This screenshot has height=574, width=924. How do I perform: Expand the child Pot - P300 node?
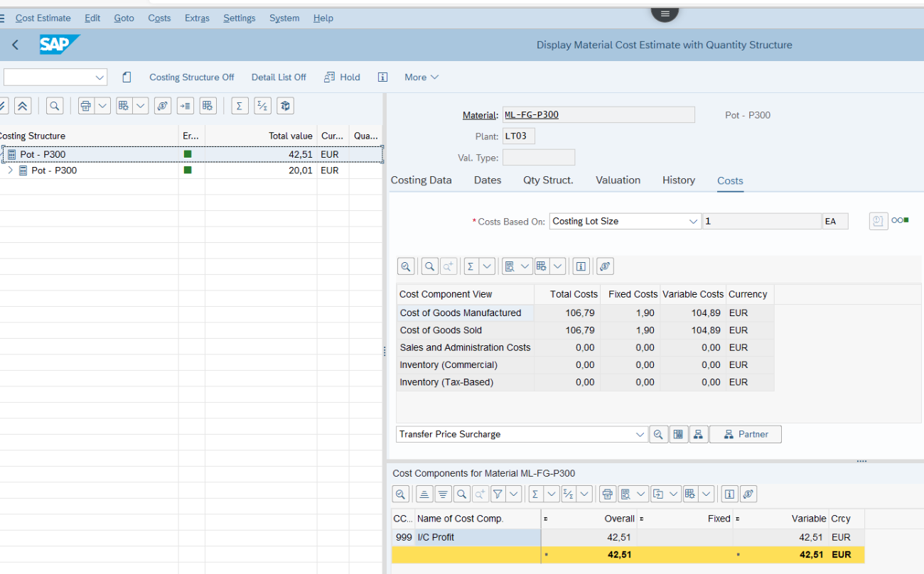(x=10, y=170)
